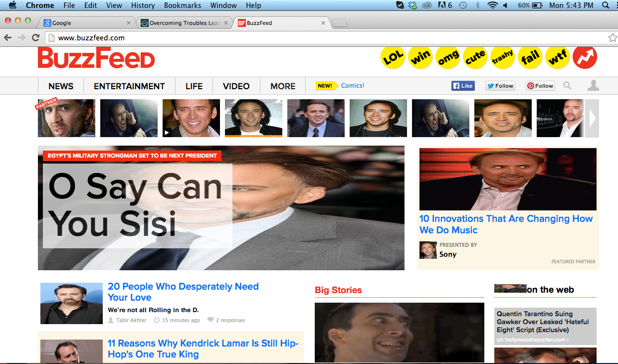Image resolution: width=618 pixels, height=364 pixels.
Task: Open 20 People Who Desperately Need Your Love
Action: (183, 292)
